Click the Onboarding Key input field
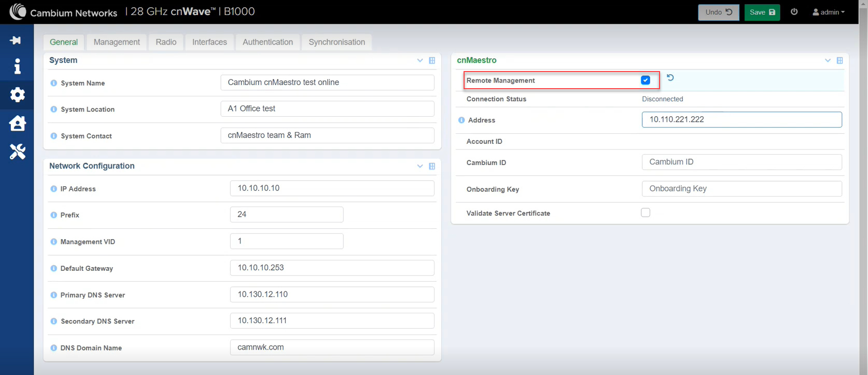868x375 pixels. pos(741,189)
